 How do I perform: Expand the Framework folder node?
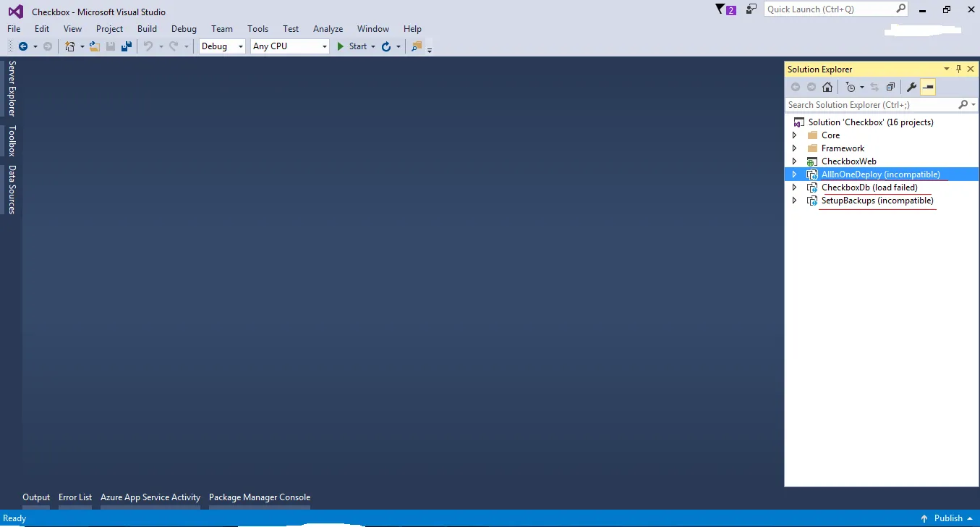[794, 148]
